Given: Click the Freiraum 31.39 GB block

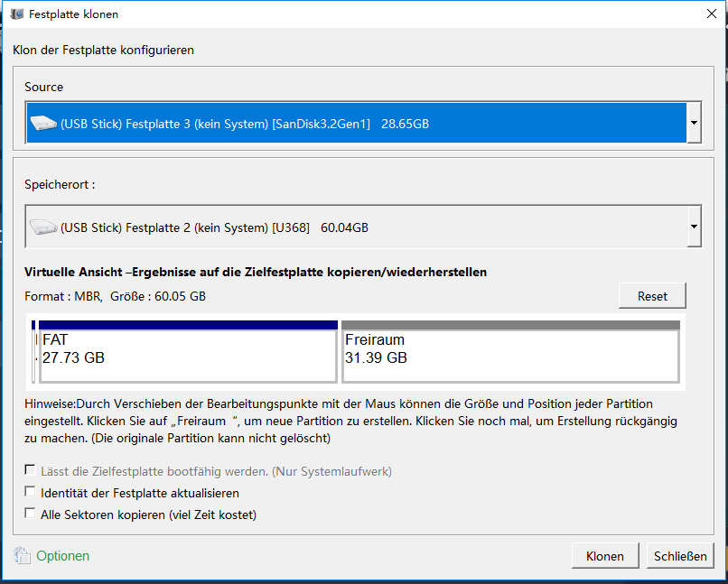Looking at the screenshot, I should click(509, 356).
